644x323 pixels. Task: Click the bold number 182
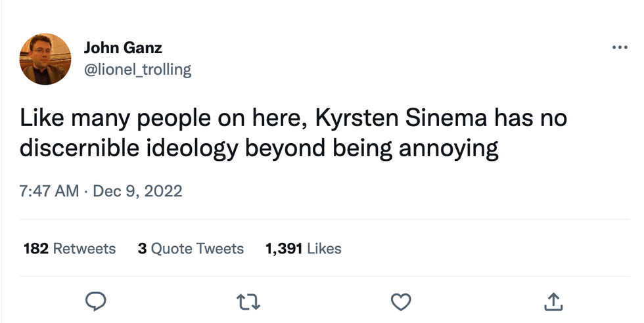[x=35, y=249]
